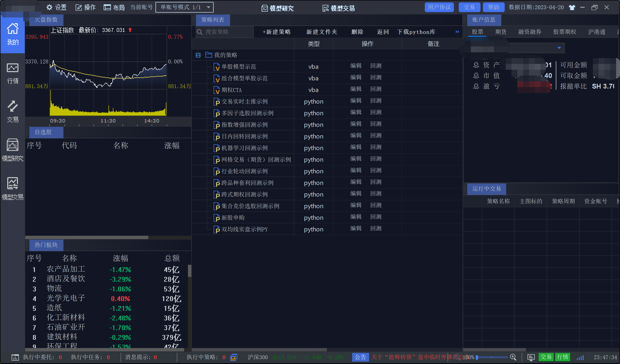The width and height of the screenshot is (620, 364).
Task: Select the 股票期权 account tab
Action: click(x=565, y=32)
